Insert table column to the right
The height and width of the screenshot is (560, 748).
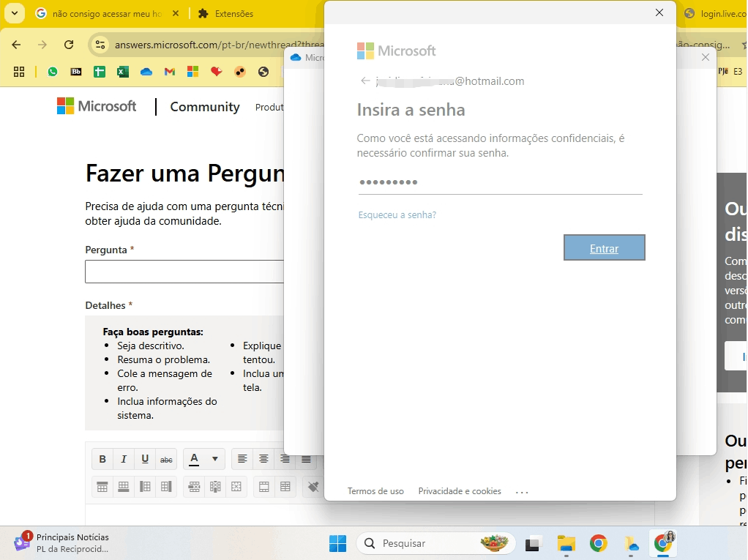click(x=166, y=487)
